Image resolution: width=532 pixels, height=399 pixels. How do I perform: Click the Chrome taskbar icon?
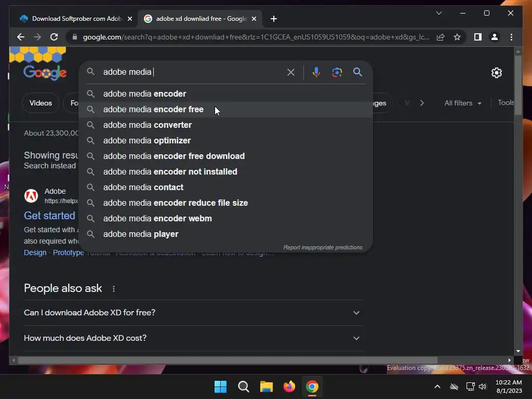point(312,387)
